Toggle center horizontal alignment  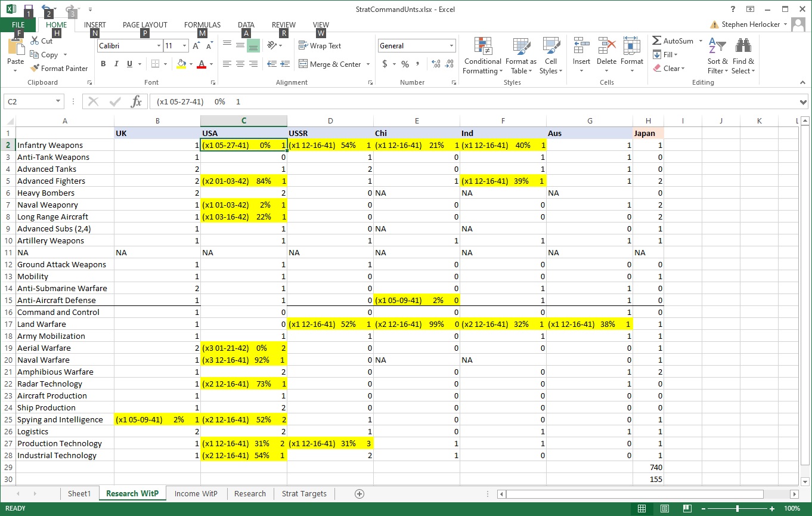coord(240,64)
